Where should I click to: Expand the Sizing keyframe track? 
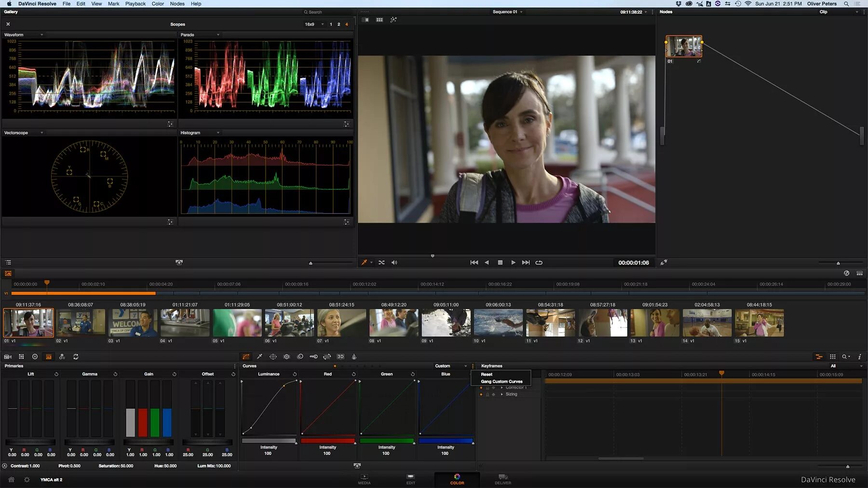[x=502, y=395]
